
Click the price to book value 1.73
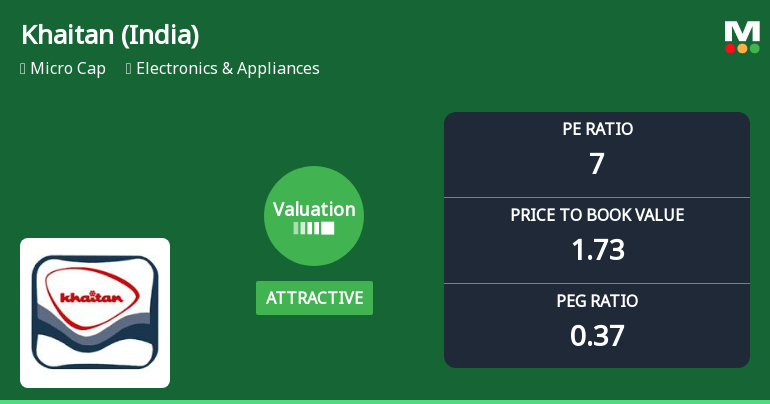pyautogui.click(x=597, y=249)
